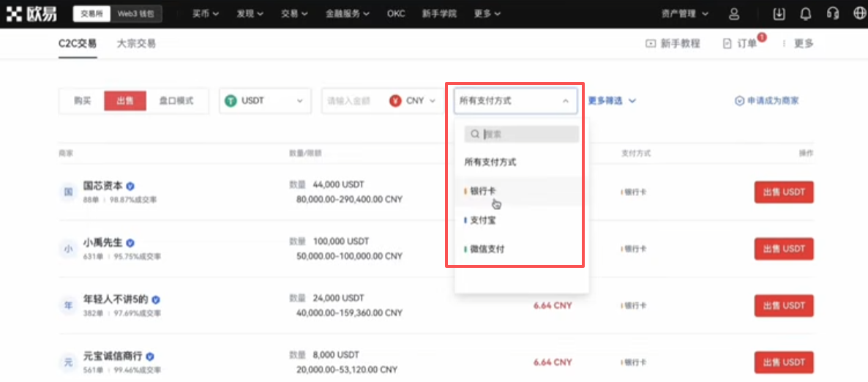
Task: Open the USDT coin dropdown
Action: (265, 101)
